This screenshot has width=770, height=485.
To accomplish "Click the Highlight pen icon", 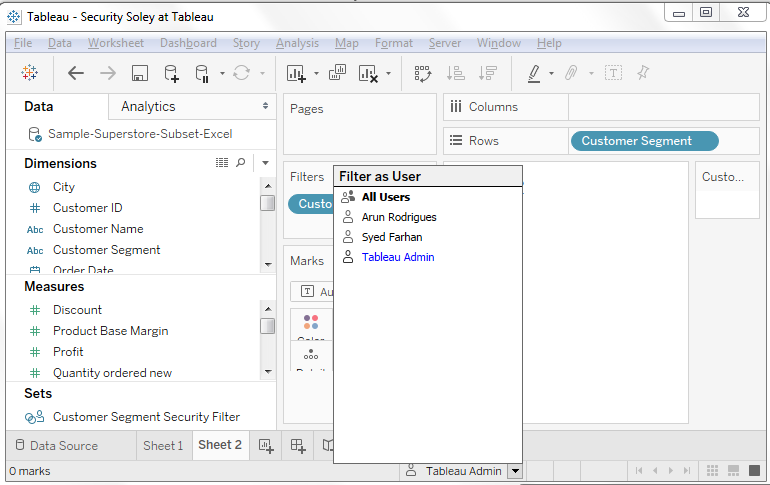I will 534,73.
